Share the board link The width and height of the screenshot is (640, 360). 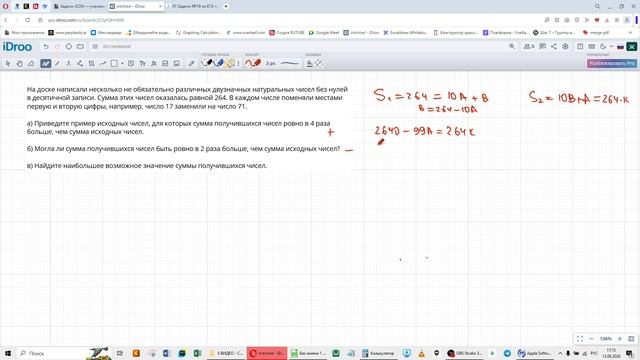[553, 47]
